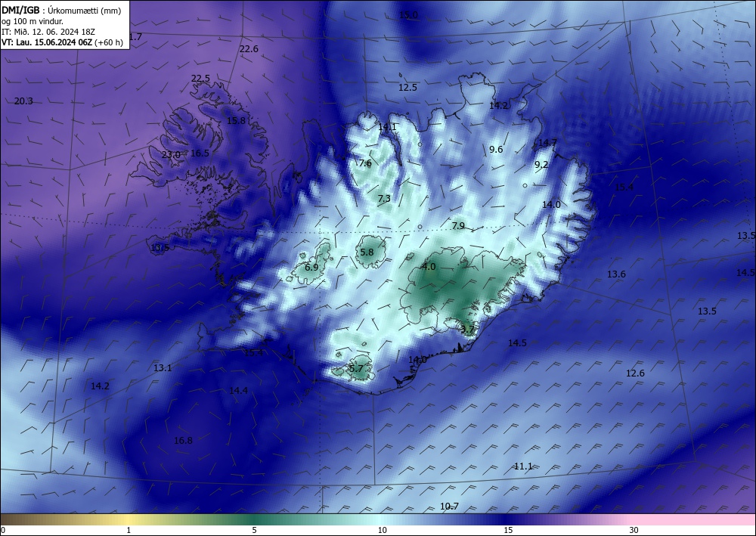Click the 3.7 value label
The width and height of the screenshot is (756, 536).
coord(468,330)
